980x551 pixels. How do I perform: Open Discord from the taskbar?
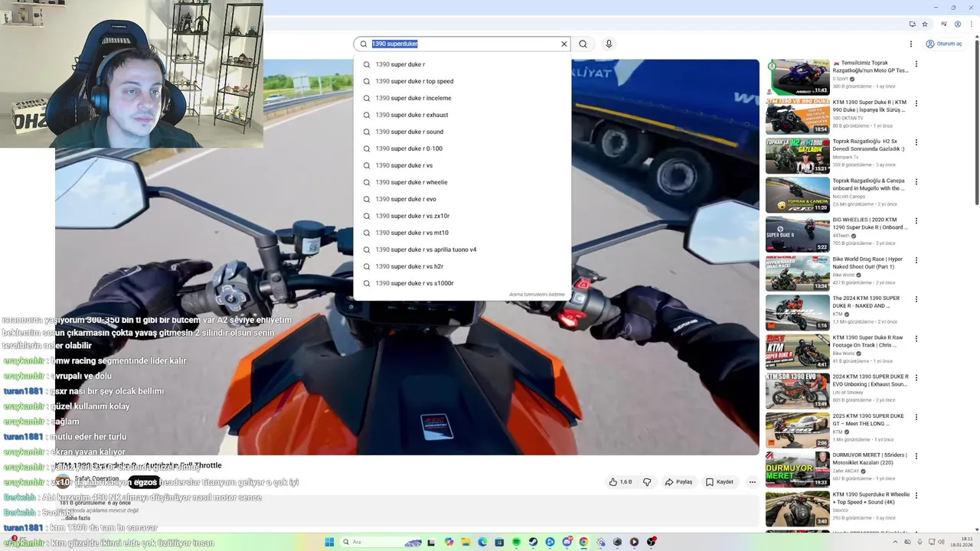[567, 542]
